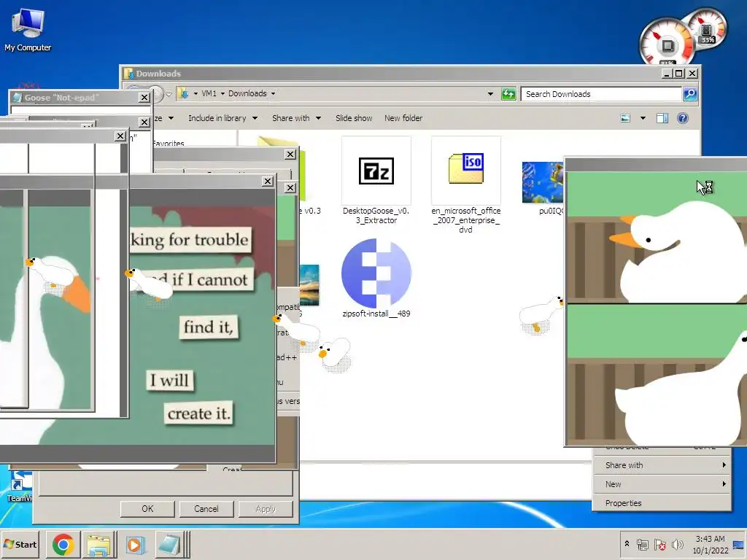Expand the VM1 breadcrumb arrow
The image size is (747, 560).
[222, 94]
